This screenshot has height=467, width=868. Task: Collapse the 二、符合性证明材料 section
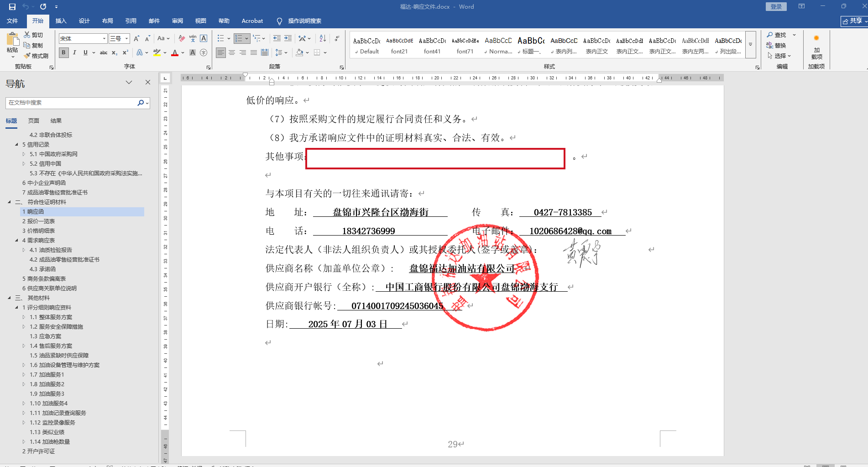(10, 202)
